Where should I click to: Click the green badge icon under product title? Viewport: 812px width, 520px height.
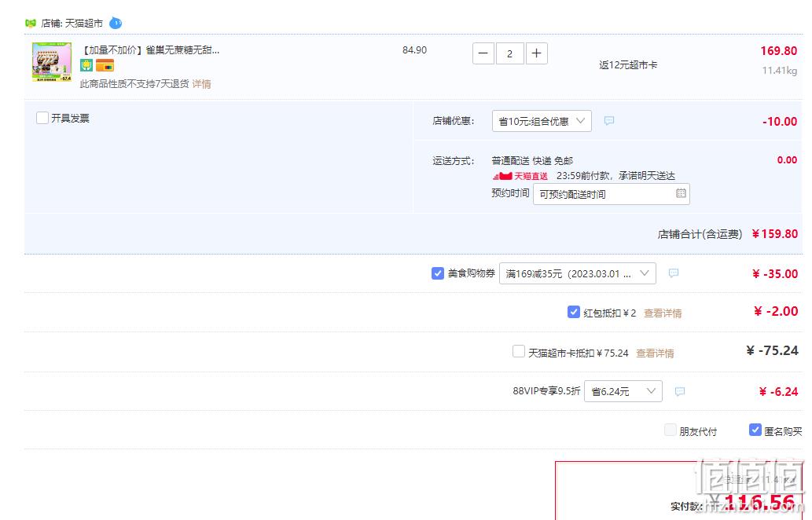86,66
